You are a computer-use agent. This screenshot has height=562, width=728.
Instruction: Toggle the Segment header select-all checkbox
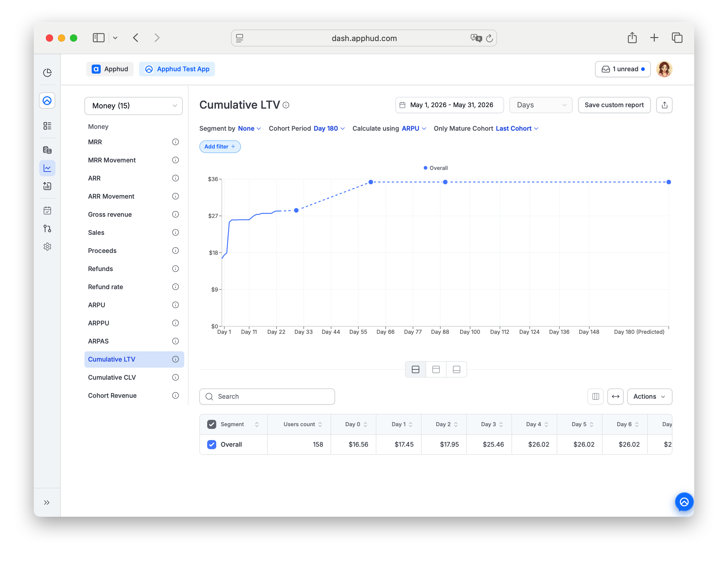[x=212, y=424]
